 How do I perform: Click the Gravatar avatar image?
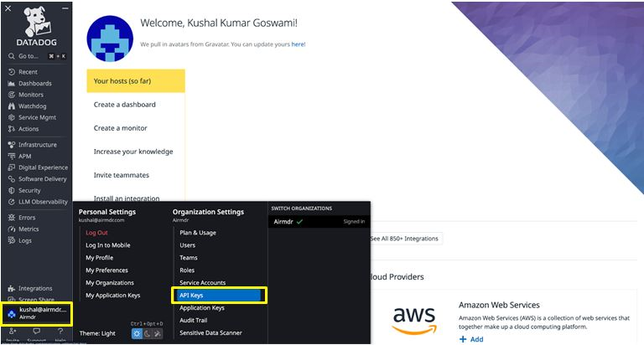(110, 39)
